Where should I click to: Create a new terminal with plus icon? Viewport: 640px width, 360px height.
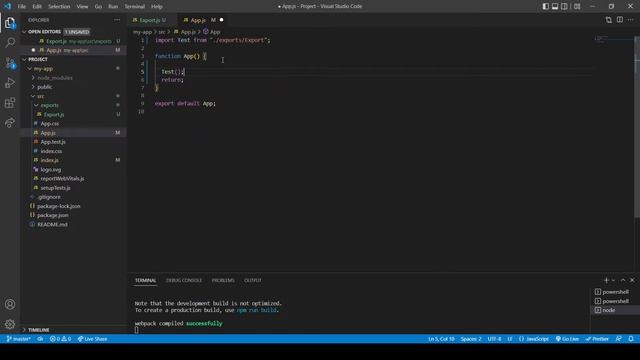coord(606,280)
